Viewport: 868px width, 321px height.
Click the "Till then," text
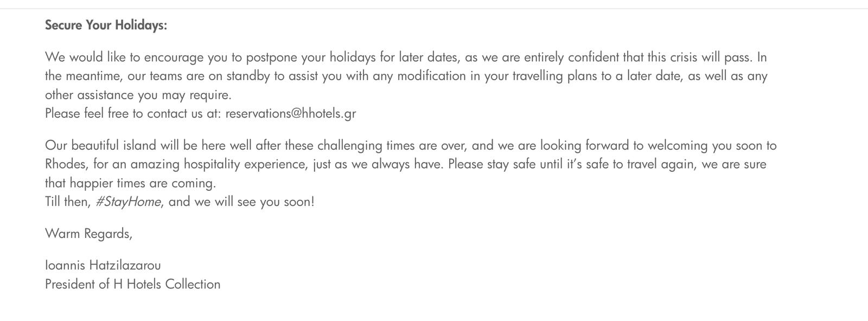point(67,202)
